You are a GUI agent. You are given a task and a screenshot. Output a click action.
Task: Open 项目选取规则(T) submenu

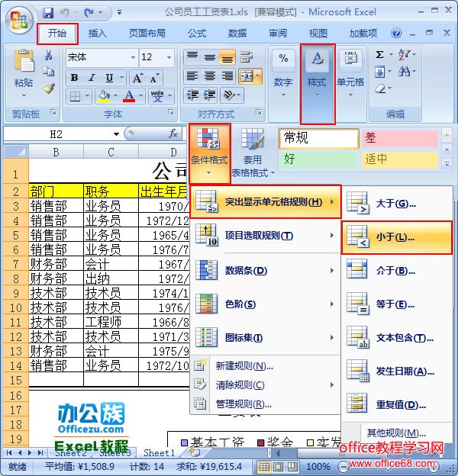[x=265, y=236]
